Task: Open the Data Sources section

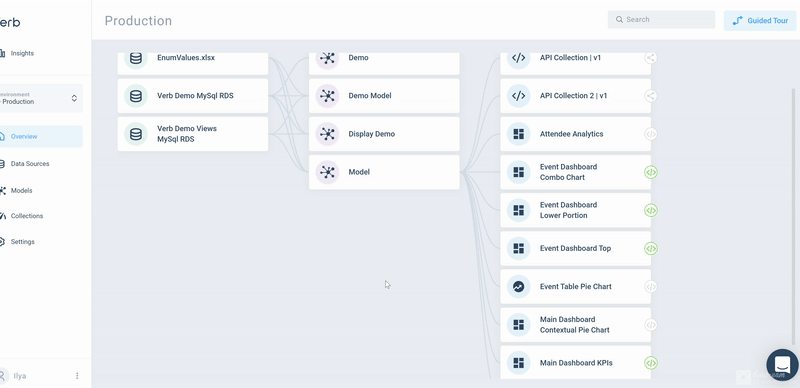Action: (x=30, y=164)
